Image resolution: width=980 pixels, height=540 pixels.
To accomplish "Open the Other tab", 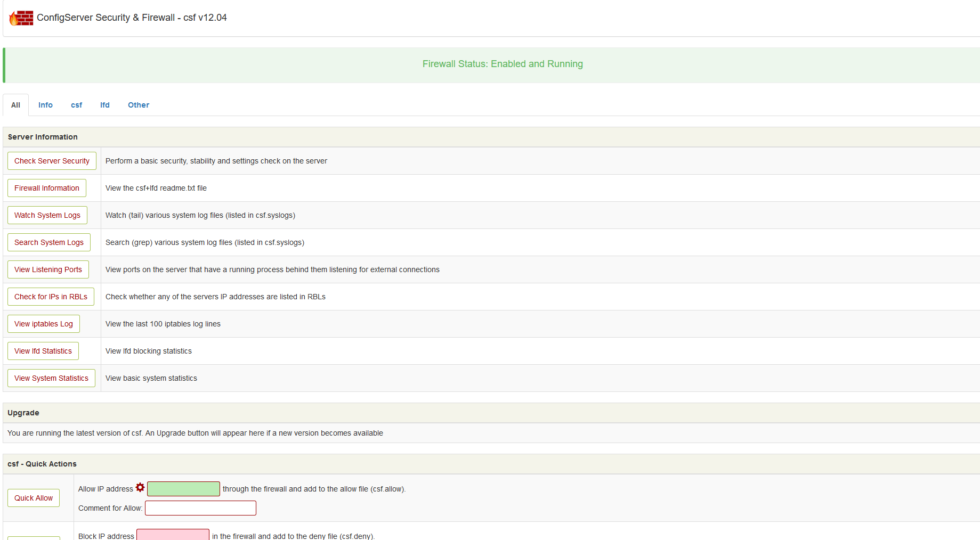I will pyautogui.click(x=139, y=105).
